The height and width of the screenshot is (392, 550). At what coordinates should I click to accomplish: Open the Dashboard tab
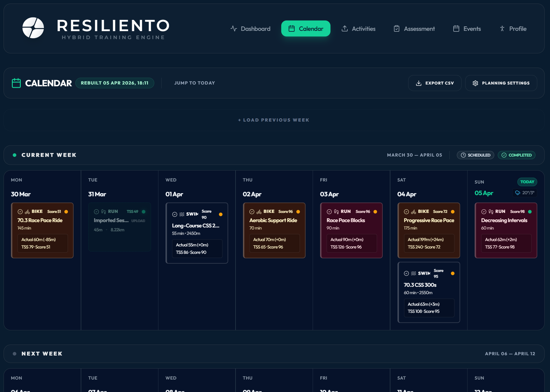coord(250,29)
